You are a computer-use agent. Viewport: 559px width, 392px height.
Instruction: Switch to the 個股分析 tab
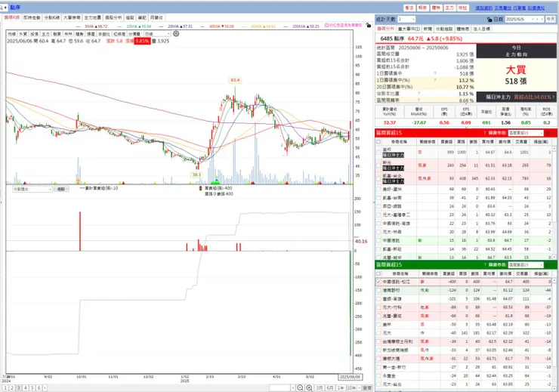tap(113, 17)
